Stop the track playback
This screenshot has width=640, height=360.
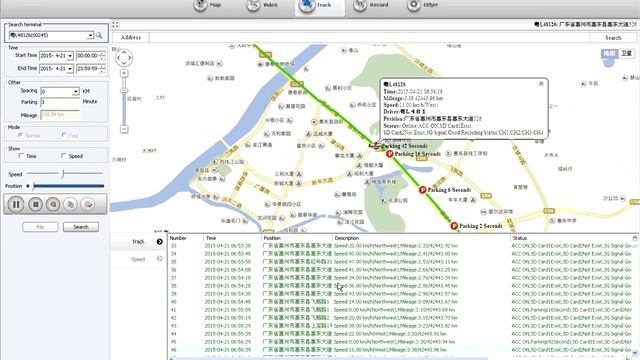point(36,204)
